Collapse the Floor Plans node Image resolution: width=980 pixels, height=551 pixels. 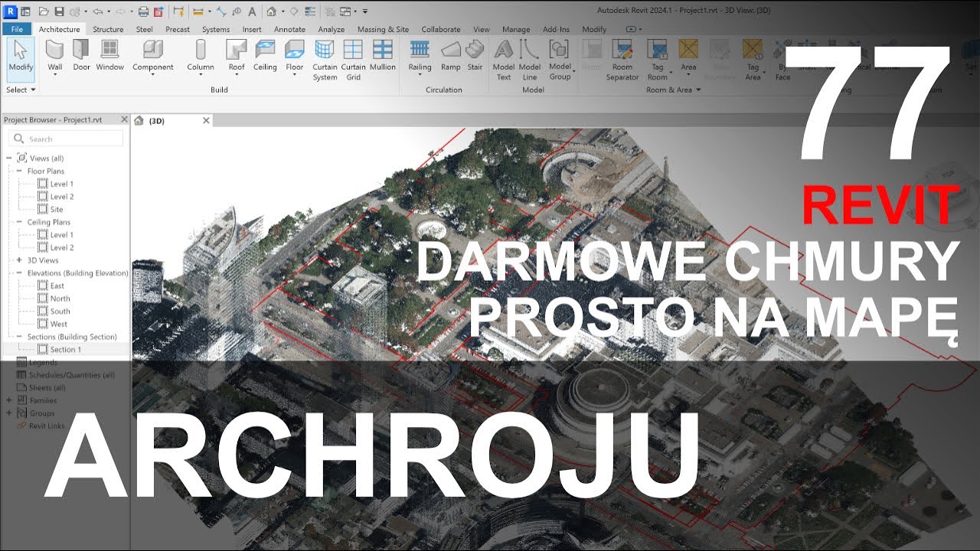19,171
